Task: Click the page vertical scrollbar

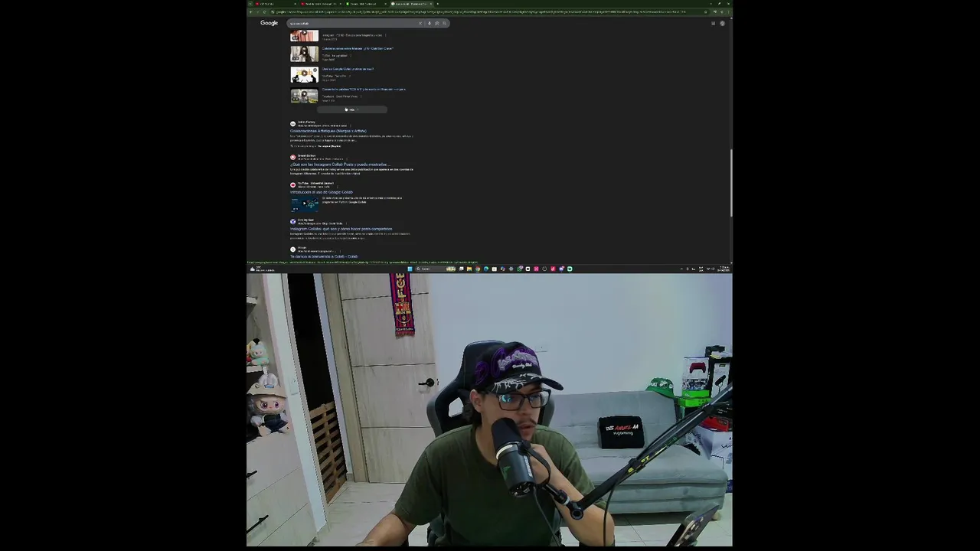Action: click(x=731, y=184)
